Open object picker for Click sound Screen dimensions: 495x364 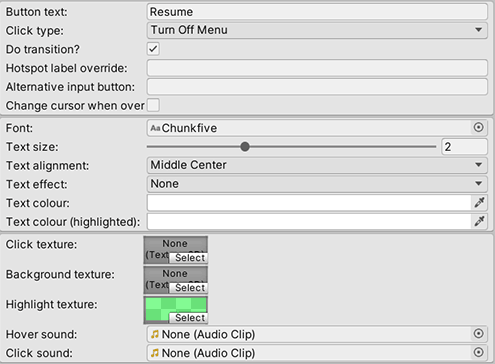478,352
